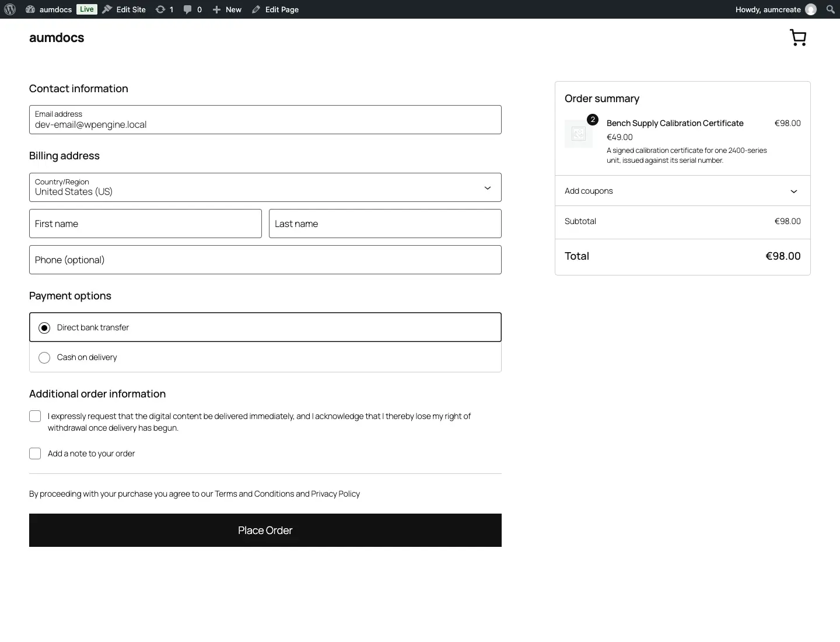Open the Terms and Conditions link

pos(254,494)
